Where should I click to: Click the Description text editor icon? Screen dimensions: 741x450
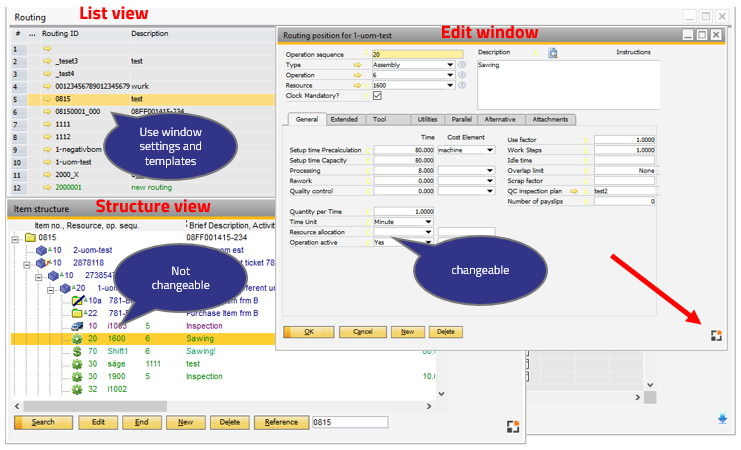552,53
